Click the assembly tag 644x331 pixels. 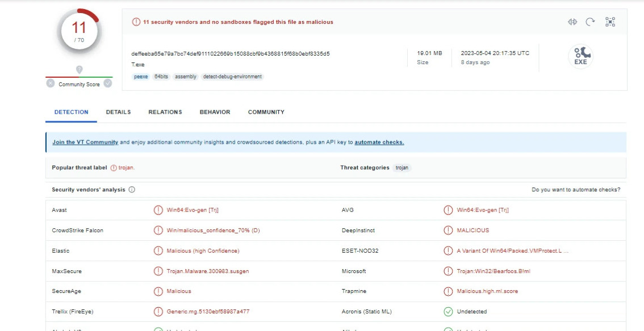[x=185, y=77]
